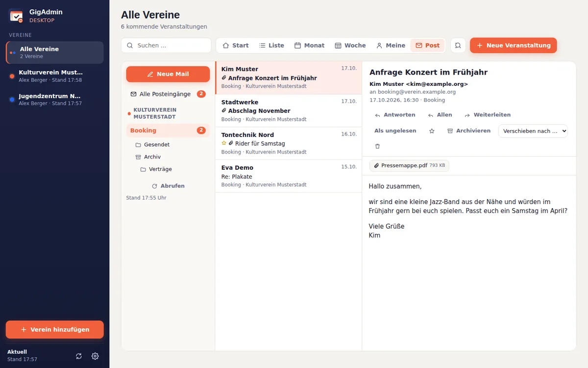Open the Verschieben nach dropdown
The height and width of the screenshot is (368, 588).
533,131
